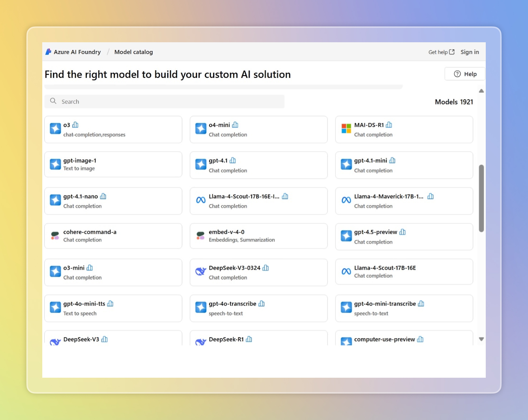Image resolution: width=528 pixels, height=420 pixels.
Task: Click inside the Search input field
Action: (158, 101)
